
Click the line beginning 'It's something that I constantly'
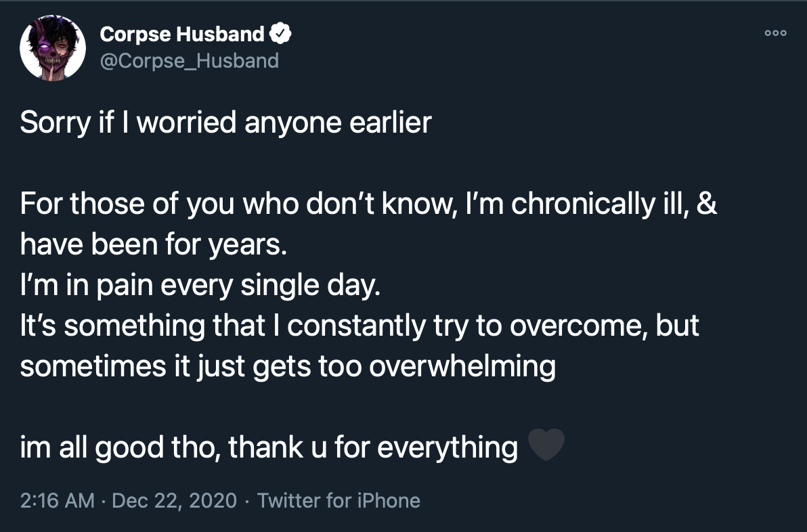tap(359, 326)
